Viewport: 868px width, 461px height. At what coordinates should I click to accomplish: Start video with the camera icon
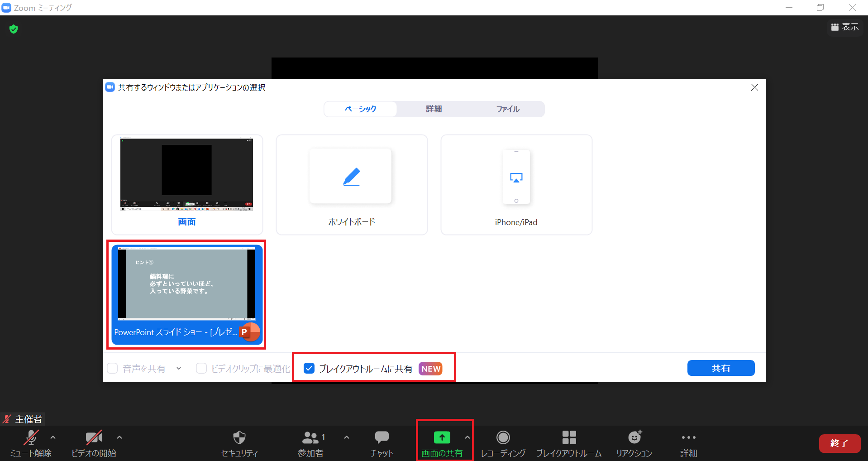(x=94, y=437)
